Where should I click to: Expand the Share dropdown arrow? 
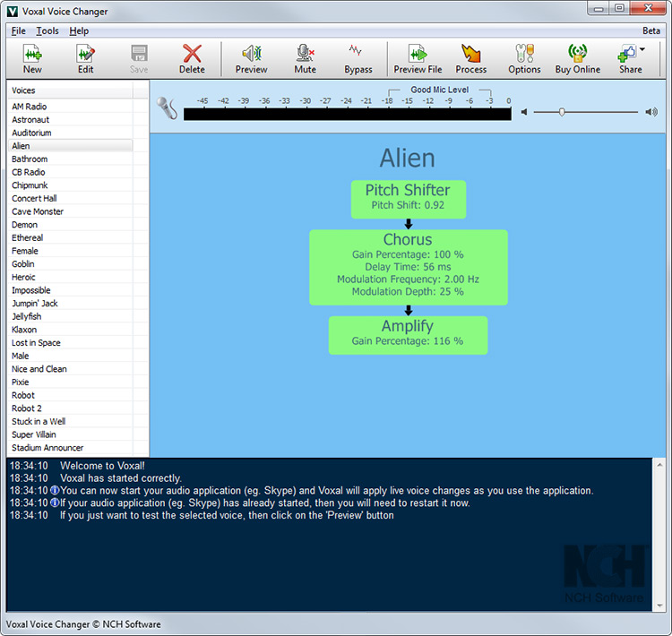coord(642,49)
